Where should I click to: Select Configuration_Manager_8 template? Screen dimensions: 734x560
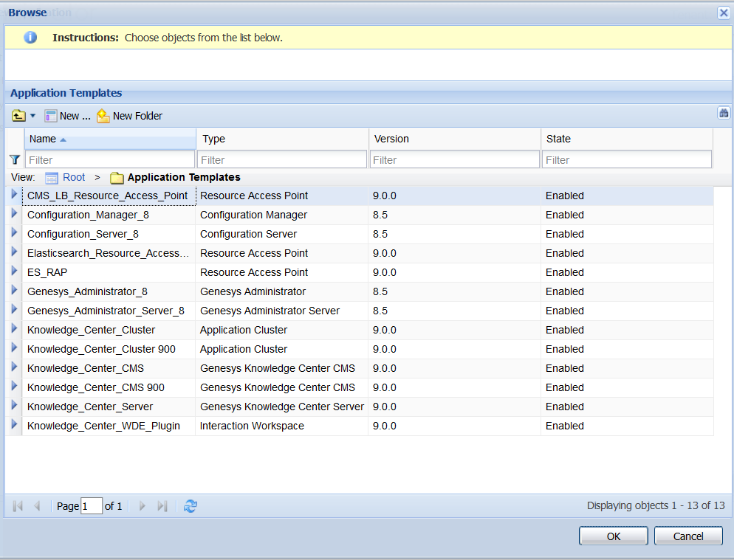(x=88, y=215)
